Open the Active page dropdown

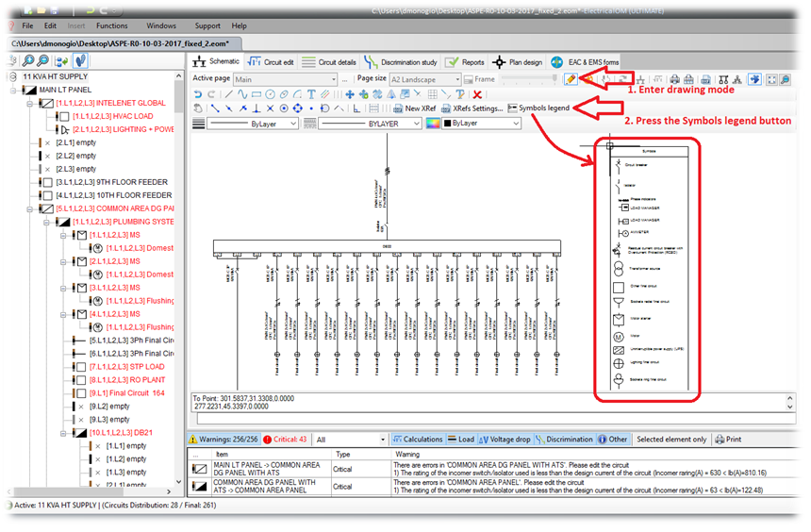(x=285, y=79)
